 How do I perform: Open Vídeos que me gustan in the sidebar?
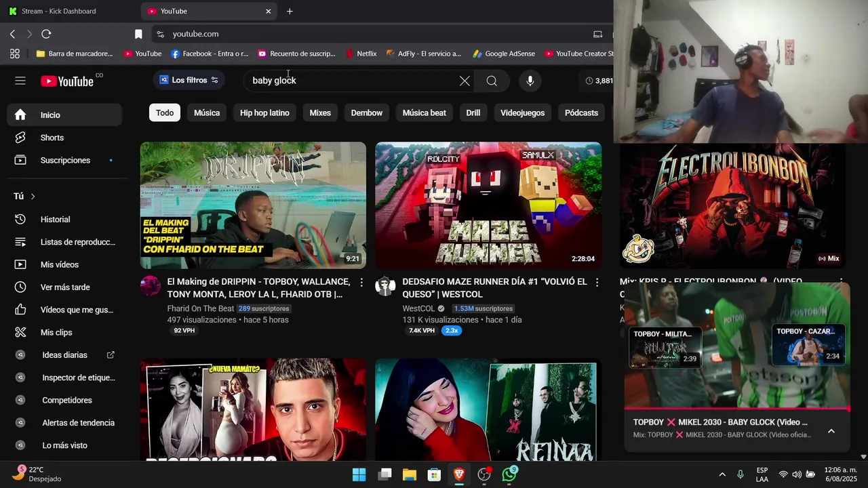point(64,310)
